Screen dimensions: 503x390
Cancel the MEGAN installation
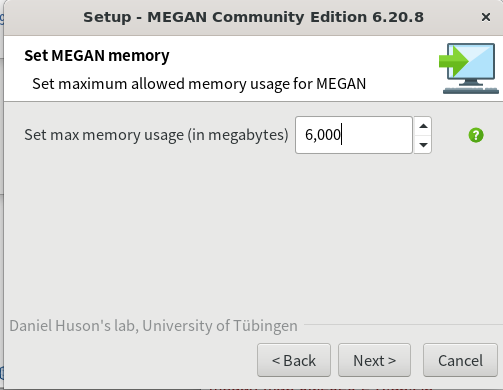(460, 360)
